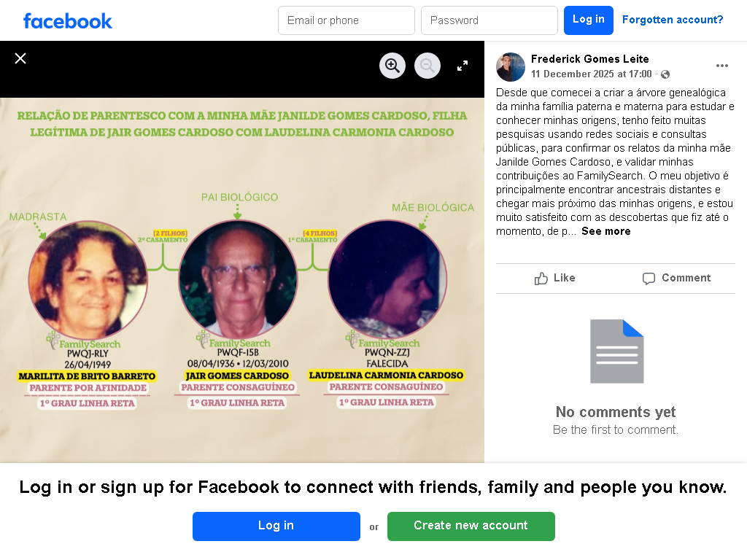Click the Comment speech bubble button
The width and height of the screenshot is (747, 560).
676,278
